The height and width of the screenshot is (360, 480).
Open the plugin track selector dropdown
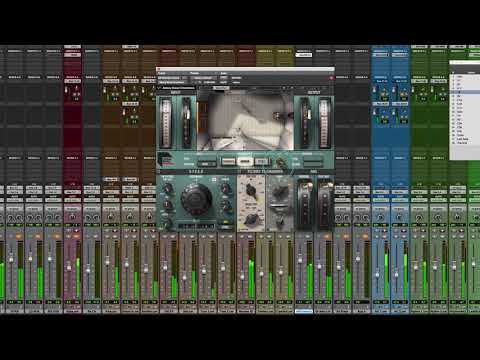pos(170,78)
